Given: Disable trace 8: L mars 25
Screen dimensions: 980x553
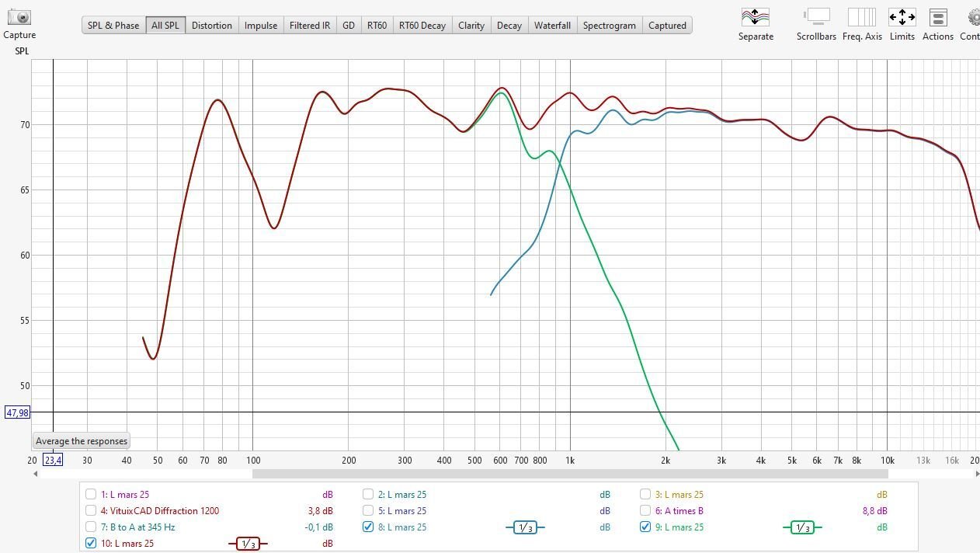Looking at the screenshot, I should click(368, 527).
